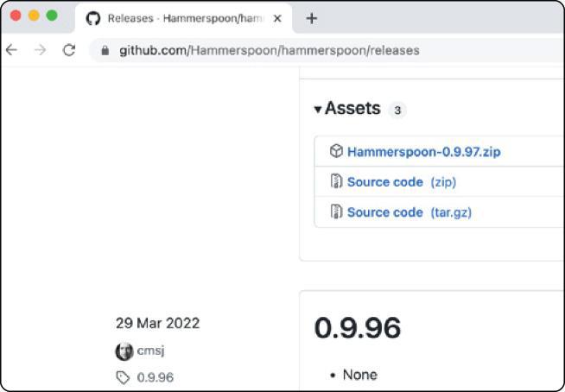565x392 pixels.
Task: Click the None bullet item text
Action: [360, 375]
